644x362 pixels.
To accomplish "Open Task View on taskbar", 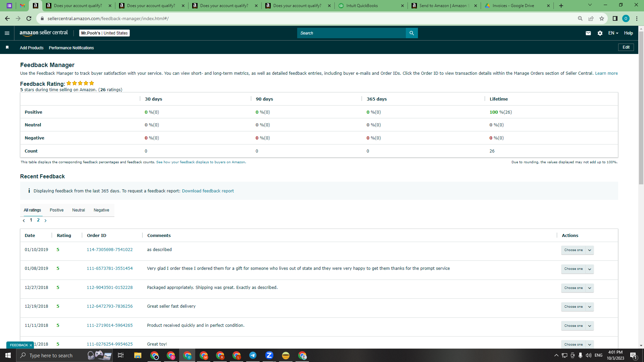I will 121,355.
